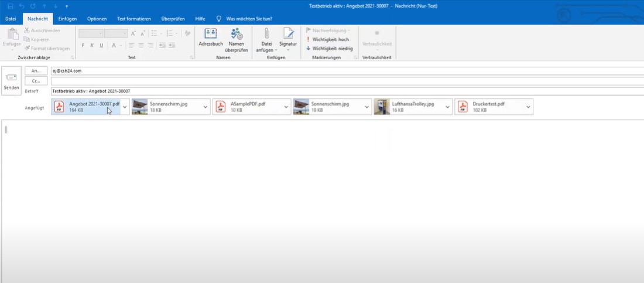Open Zwischenablage dialog launcher
Viewport: 644px width, 283px height.
point(73,57)
